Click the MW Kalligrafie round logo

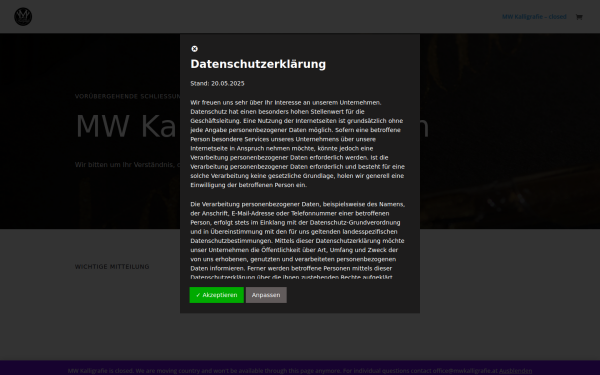(23, 17)
